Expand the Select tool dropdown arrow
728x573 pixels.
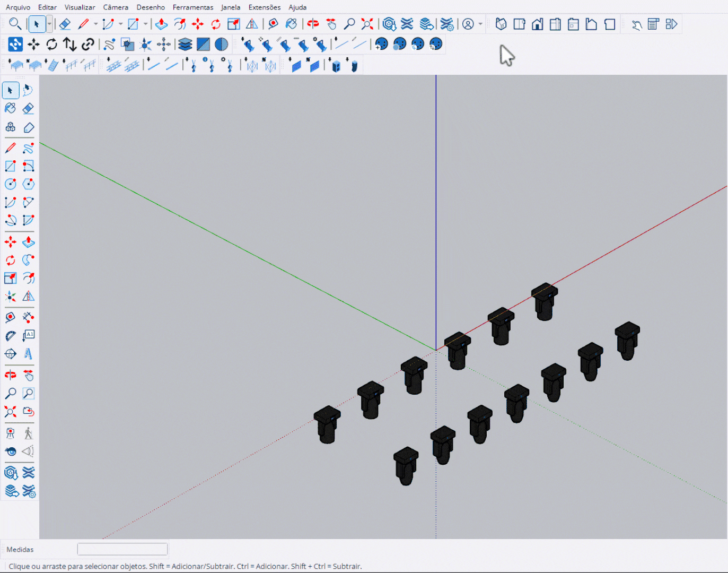(x=49, y=24)
